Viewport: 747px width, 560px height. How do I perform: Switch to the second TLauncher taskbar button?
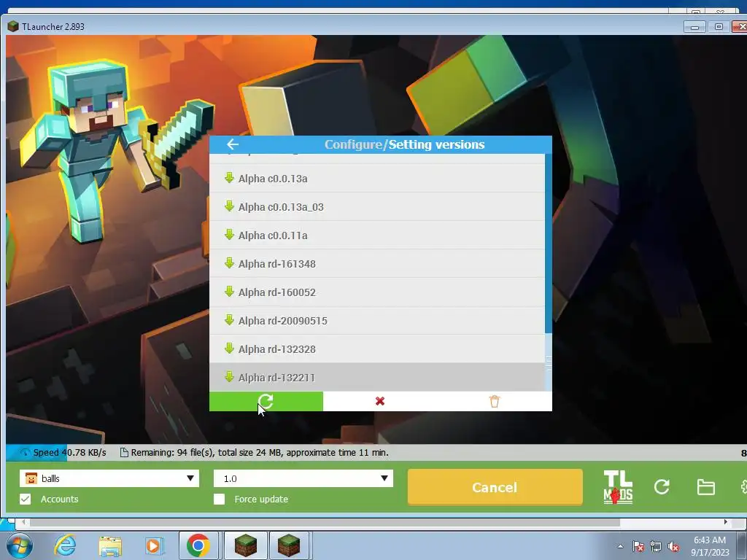[x=289, y=545]
